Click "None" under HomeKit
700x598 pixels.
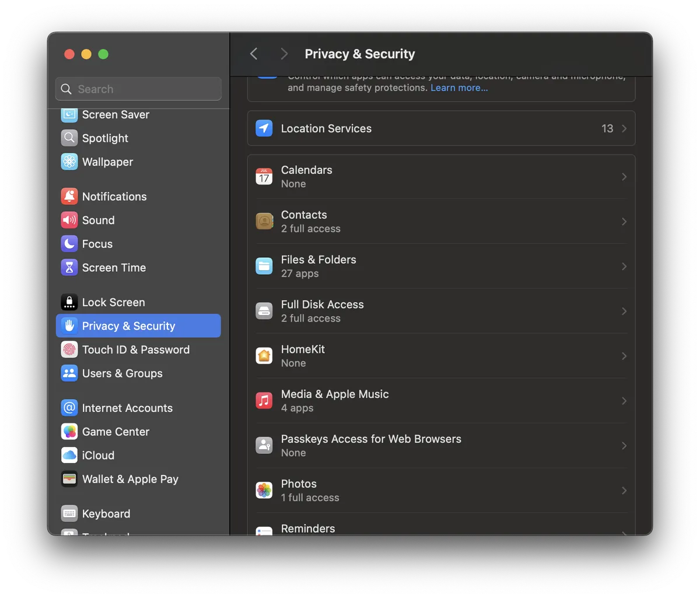(x=293, y=363)
